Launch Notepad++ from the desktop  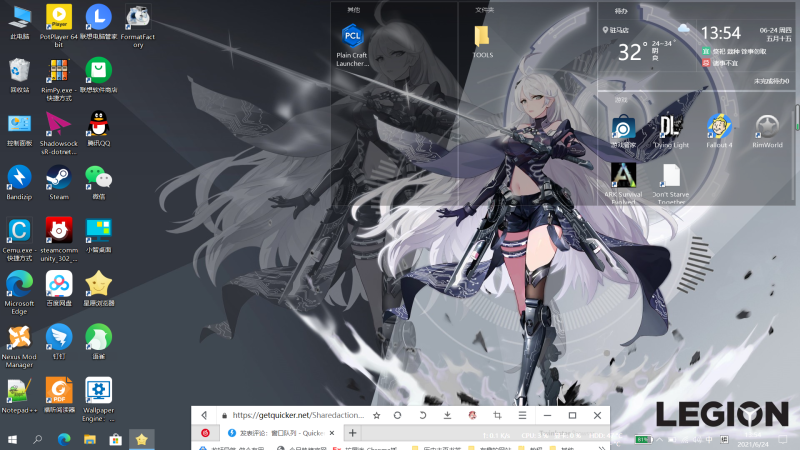pyautogui.click(x=19, y=395)
